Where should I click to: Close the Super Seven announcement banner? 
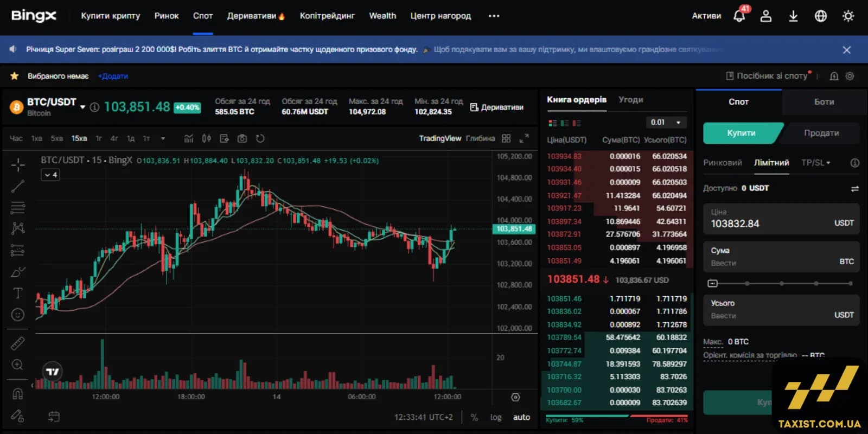tap(847, 50)
